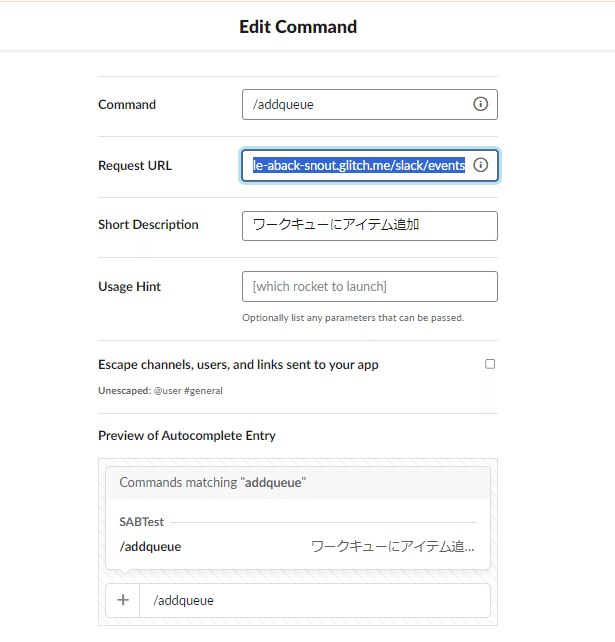615x642 pixels.
Task: Click the truncated Japanese description in preview
Action: pos(392,546)
